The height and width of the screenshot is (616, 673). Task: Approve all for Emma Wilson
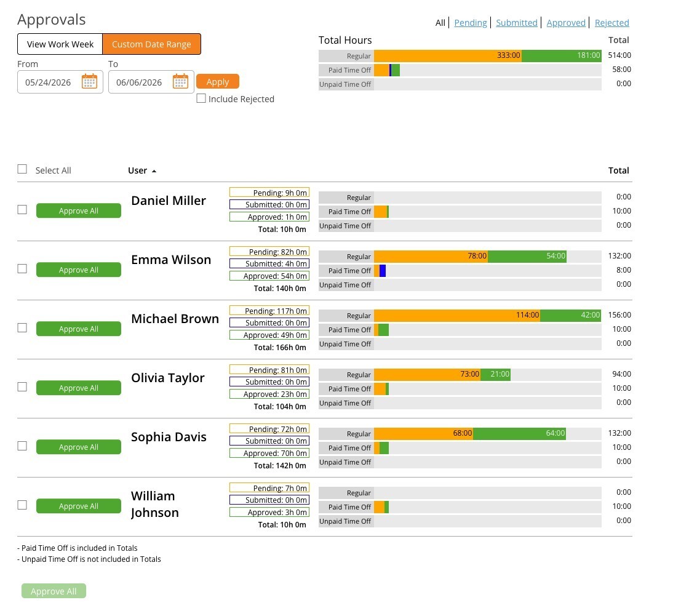(79, 270)
